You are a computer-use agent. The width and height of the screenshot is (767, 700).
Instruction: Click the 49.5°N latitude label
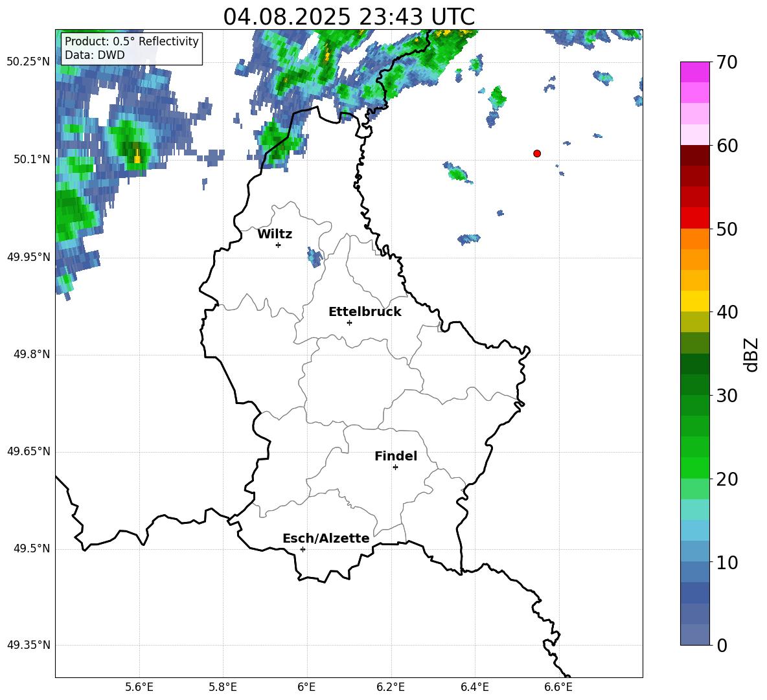coord(31,548)
